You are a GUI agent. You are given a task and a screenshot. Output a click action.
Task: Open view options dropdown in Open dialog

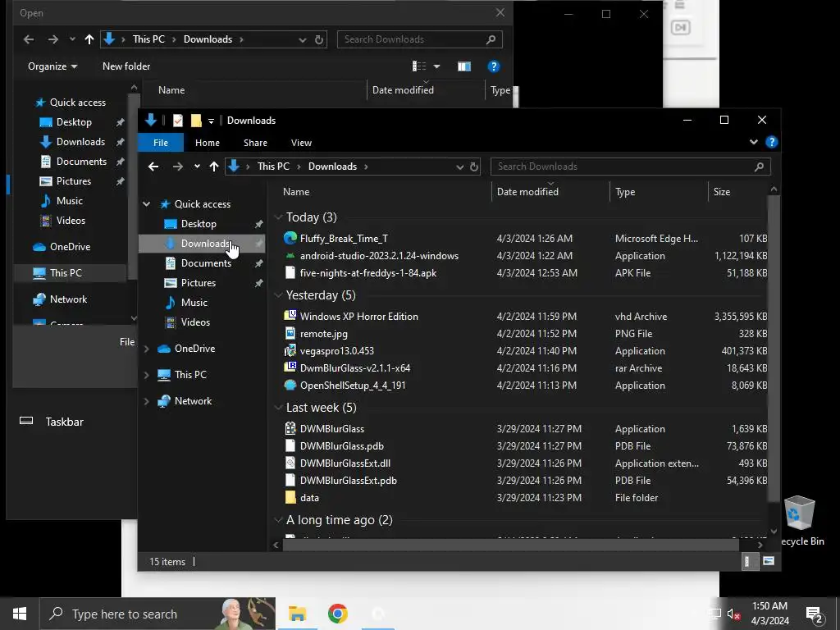[x=436, y=66]
